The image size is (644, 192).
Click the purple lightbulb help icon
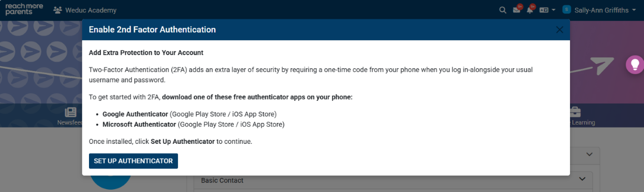click(x=635, y=64)
